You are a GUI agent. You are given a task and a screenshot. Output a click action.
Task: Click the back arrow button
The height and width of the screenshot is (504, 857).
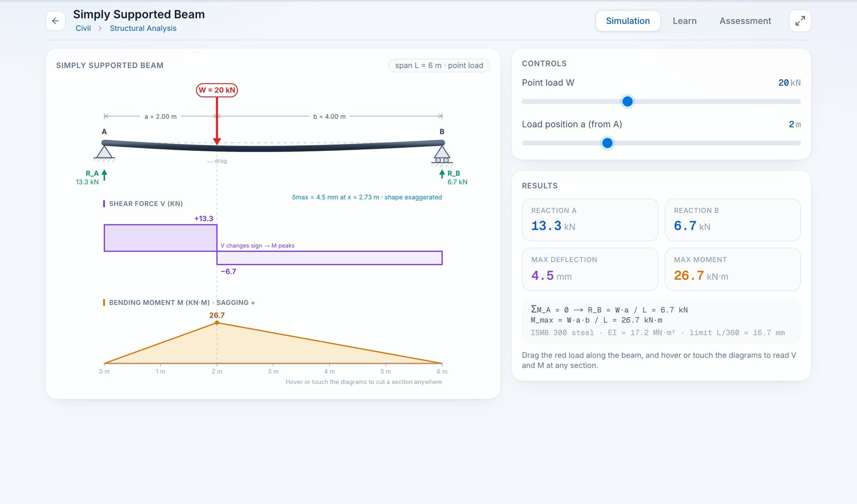(x=55, y=21)
